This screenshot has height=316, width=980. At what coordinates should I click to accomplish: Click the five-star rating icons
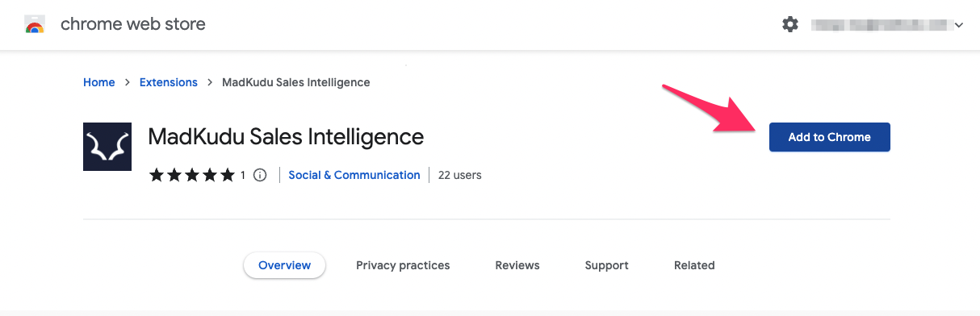tap(192, 175)
